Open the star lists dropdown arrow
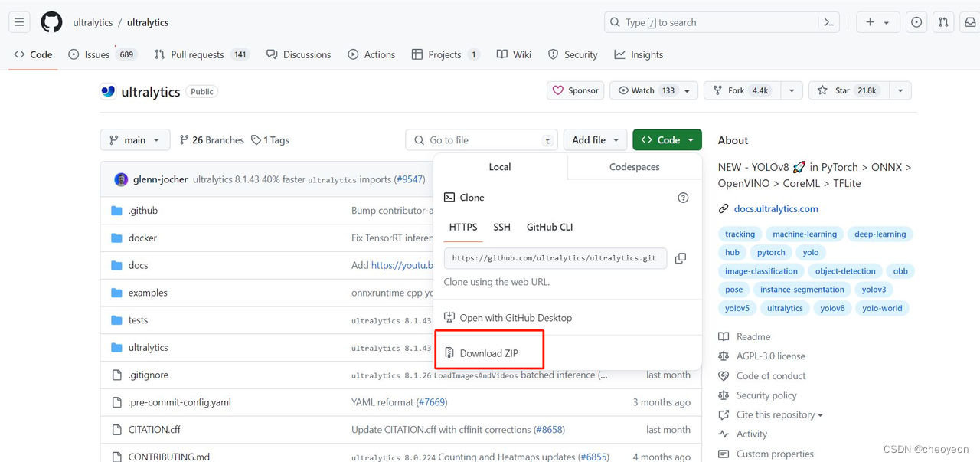The height and width of the screenshot is (462, 980). tap(900, 90)
